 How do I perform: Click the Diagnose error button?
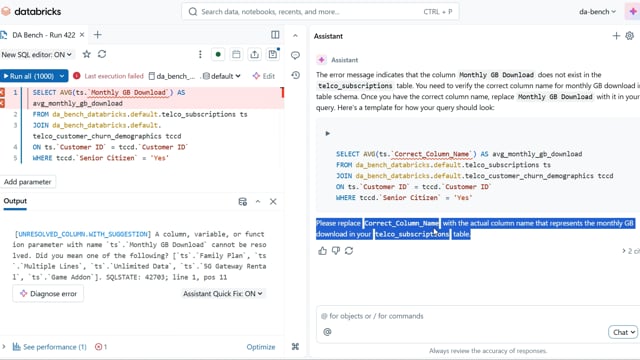click(48, 293)
